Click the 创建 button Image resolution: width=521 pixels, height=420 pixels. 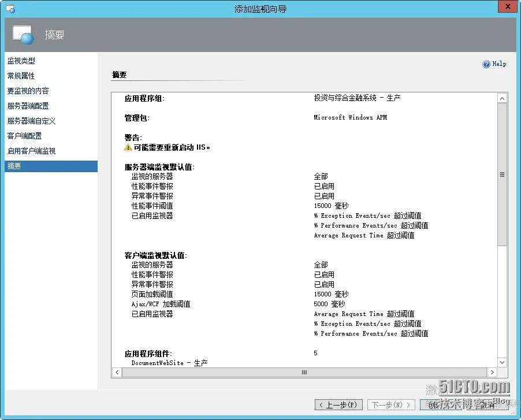[x=441, y=405]
